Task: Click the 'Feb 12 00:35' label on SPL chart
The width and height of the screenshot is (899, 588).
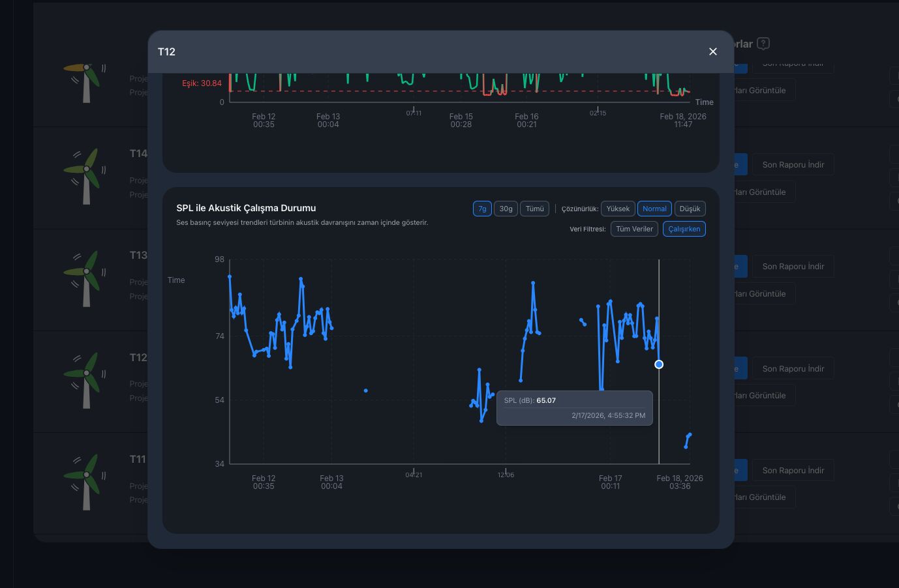Action: click(x=264, y=482)
